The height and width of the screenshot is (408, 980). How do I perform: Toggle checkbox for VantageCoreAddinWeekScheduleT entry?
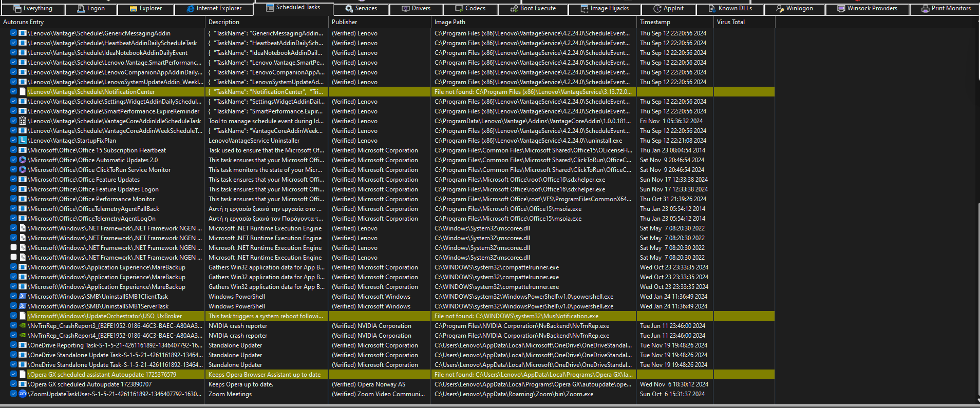(14, 131)
